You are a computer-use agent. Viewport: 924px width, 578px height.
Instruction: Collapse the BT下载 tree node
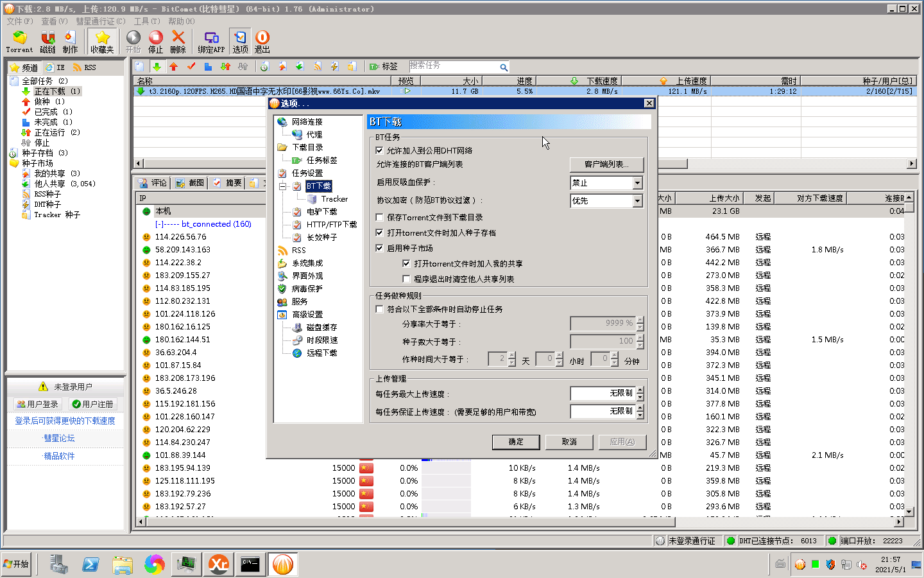click(x=282, y=186)
